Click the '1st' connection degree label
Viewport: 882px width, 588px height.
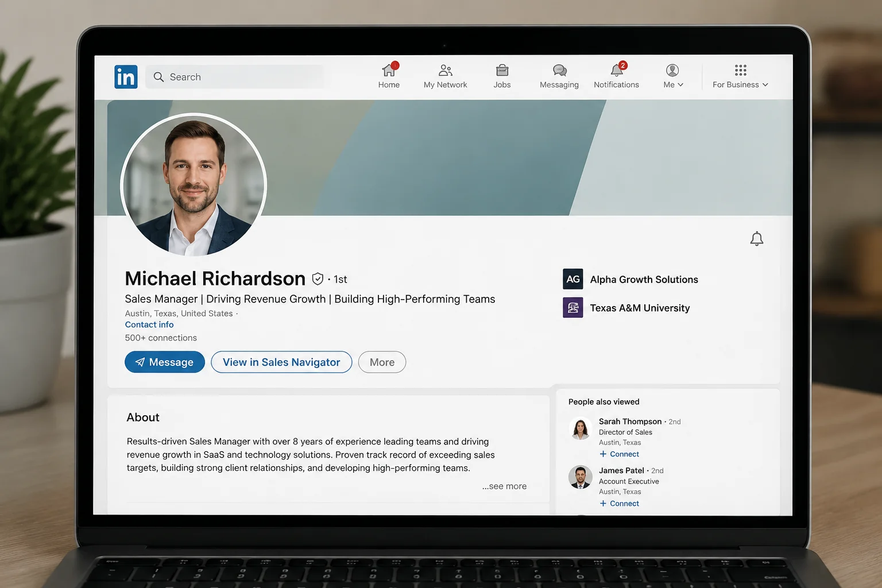pyautogui.click(x=341, y=280)
